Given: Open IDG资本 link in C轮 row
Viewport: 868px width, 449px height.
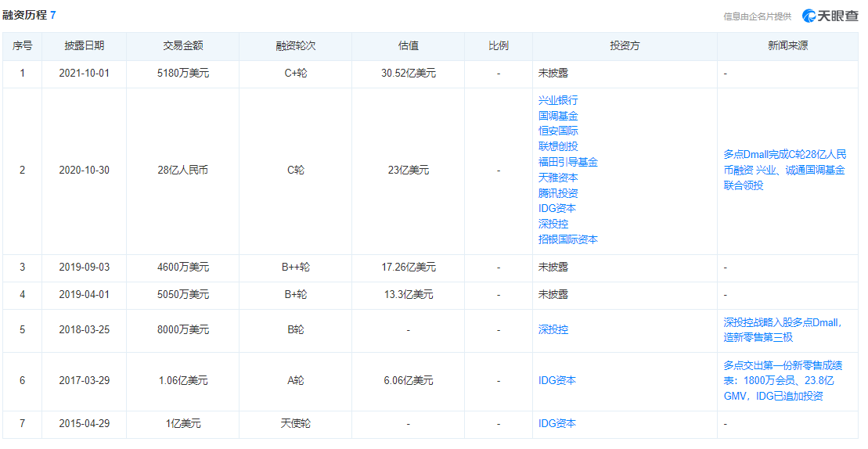Looking at the screenshot, I should point(557,208).
